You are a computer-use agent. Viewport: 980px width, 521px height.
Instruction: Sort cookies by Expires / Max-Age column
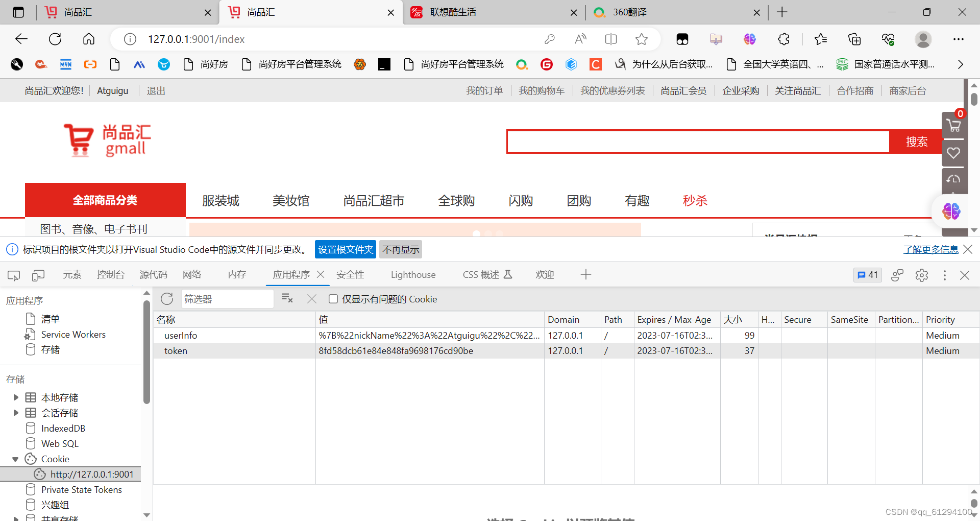[x=676, y=319]
